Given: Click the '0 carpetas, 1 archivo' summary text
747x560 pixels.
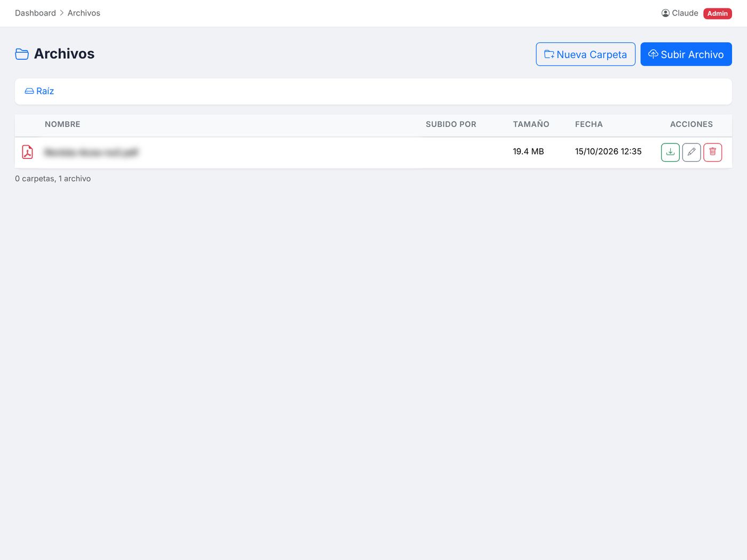Looking at the screenshot, I should pyautogui.click(x=53, y=179).
